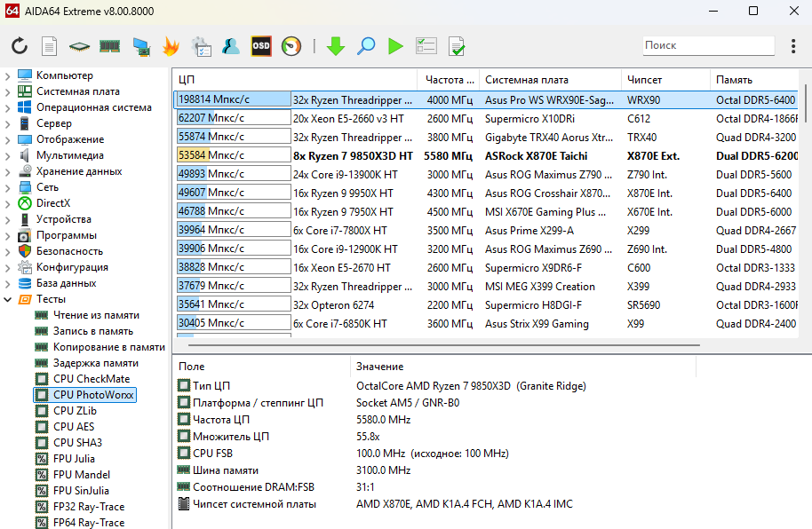The image size is (812, 529).
Task: Click the Refresh toolbar icon
Action: point(20,46)
